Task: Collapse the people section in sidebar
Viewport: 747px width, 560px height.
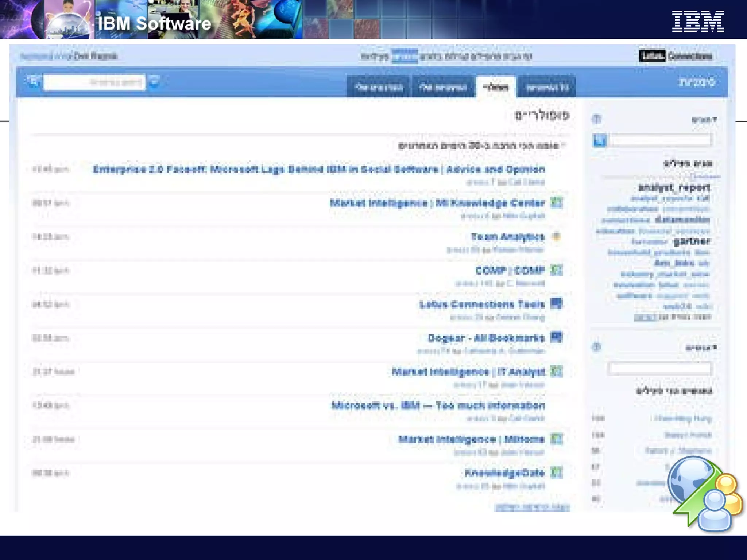Action: [715, 347]
